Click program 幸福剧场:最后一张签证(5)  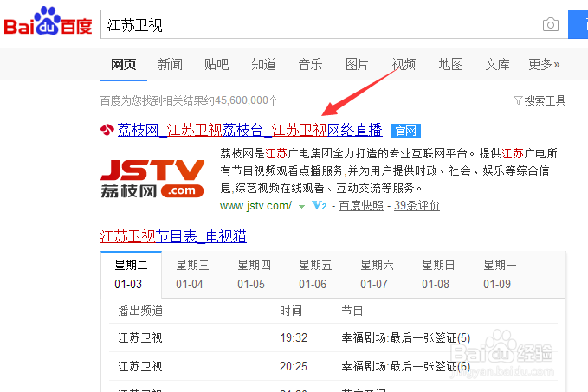[406, 337]
